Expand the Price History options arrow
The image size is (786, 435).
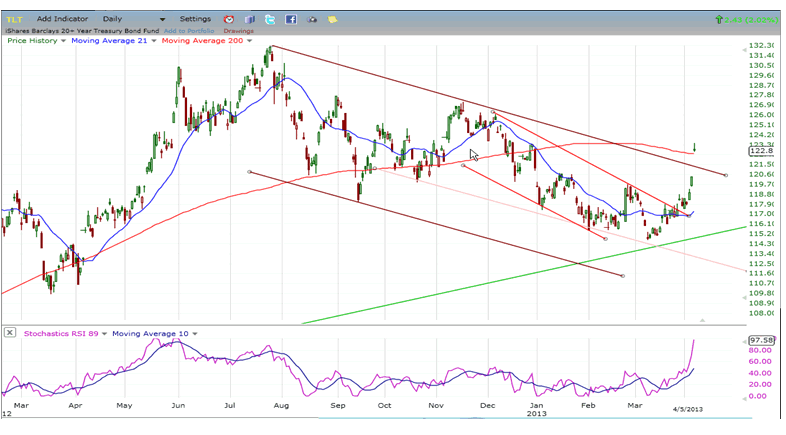pos(64,41)
